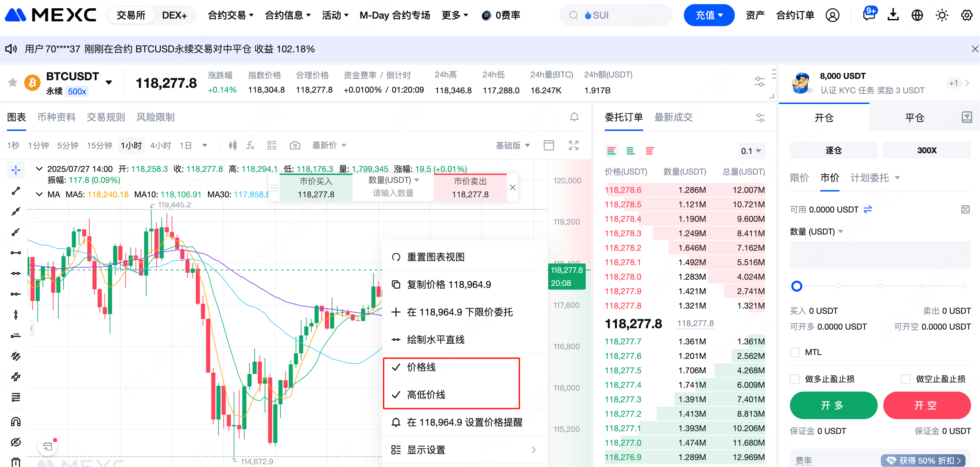Expand more timeframes dropdown arrow
The height and width of the screenshot is (467, 980).
pyautogui.click(x=204, y=145)
